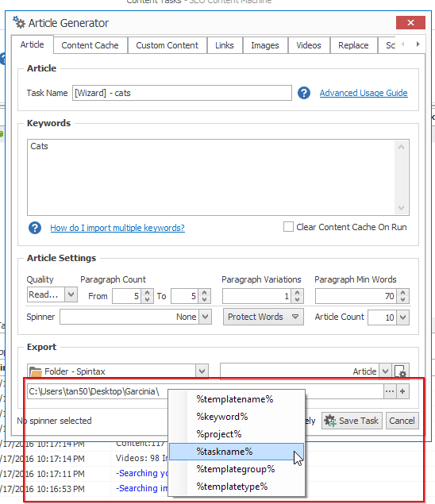
Task: Choose %templatename% from the menu
Action: coord(237,399)
